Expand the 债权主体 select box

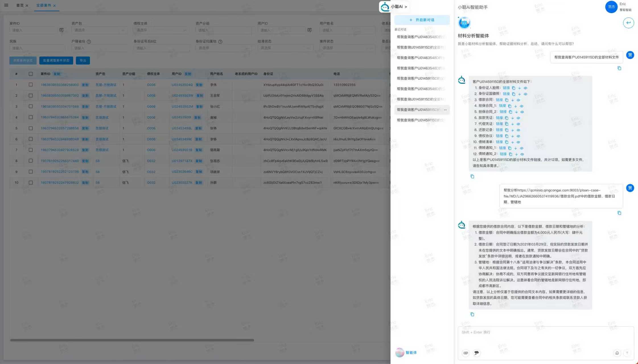click(x=161, y=30)
